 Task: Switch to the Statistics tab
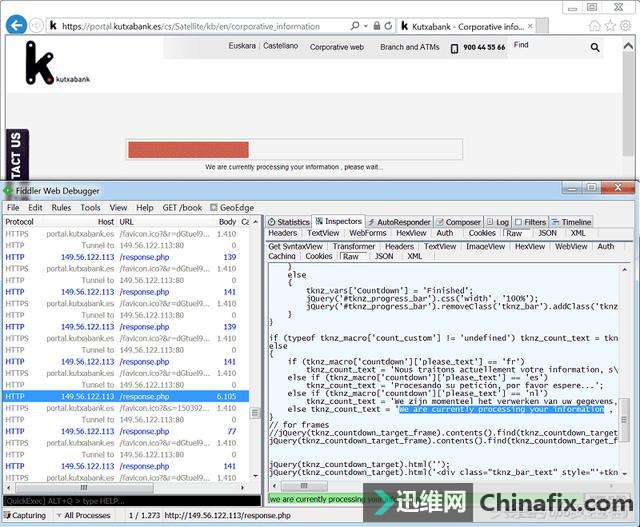[289, 222]
